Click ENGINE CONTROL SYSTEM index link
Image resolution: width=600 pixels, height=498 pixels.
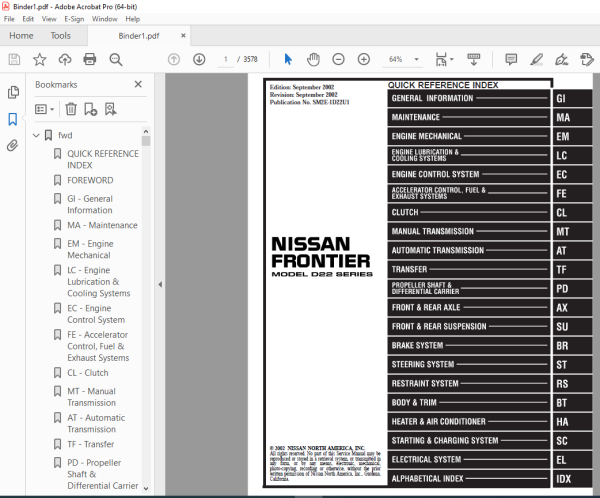click(469, 175)
